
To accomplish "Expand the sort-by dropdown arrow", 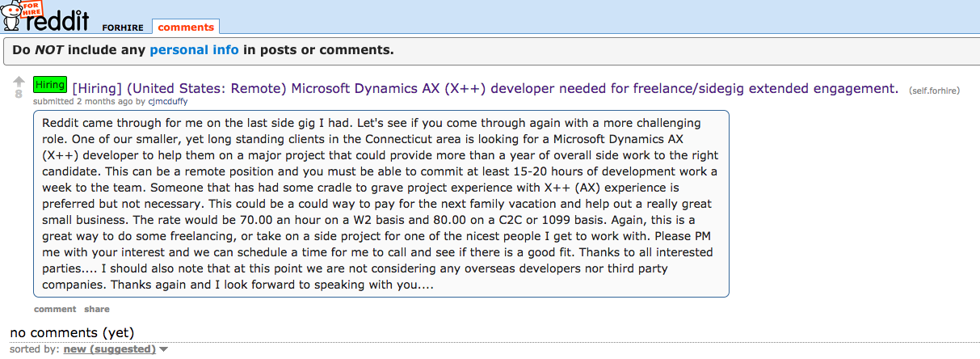I will (164, 349).
